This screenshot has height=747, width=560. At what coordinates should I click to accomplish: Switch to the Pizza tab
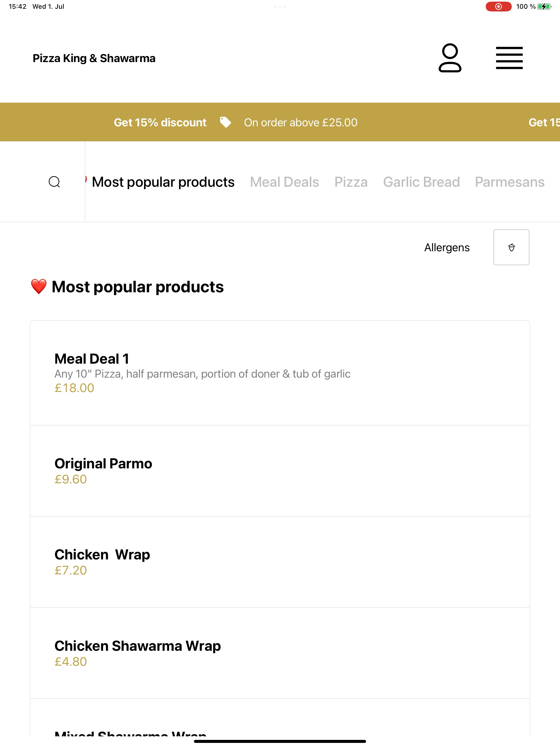point(351,182)
